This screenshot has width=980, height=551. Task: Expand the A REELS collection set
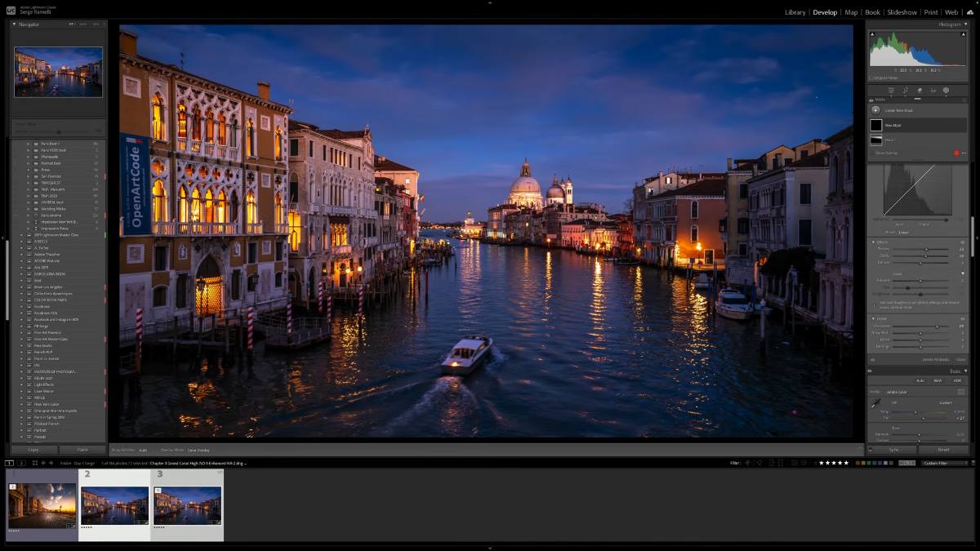point(22,242)
